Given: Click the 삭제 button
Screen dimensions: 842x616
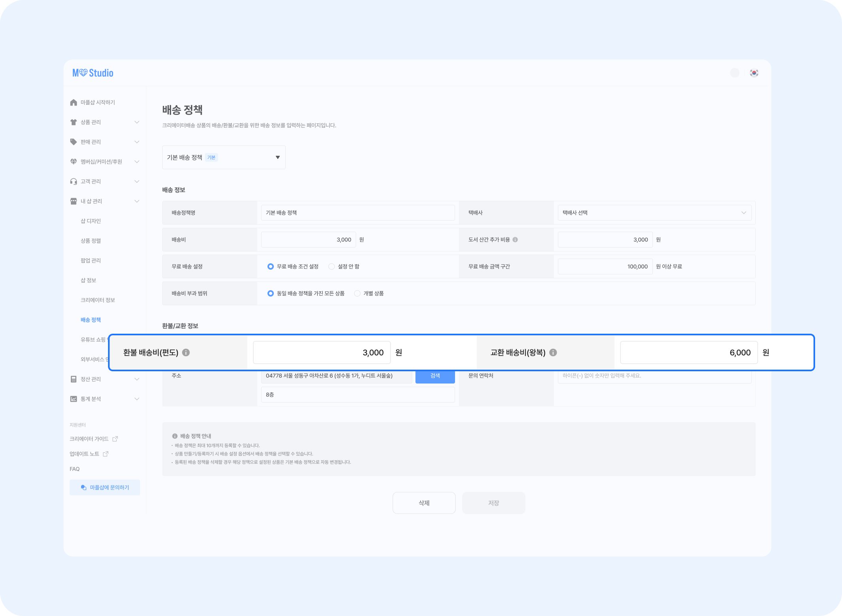Looking at the screenshot, I should pyautogui.click(x=424, y=503).
